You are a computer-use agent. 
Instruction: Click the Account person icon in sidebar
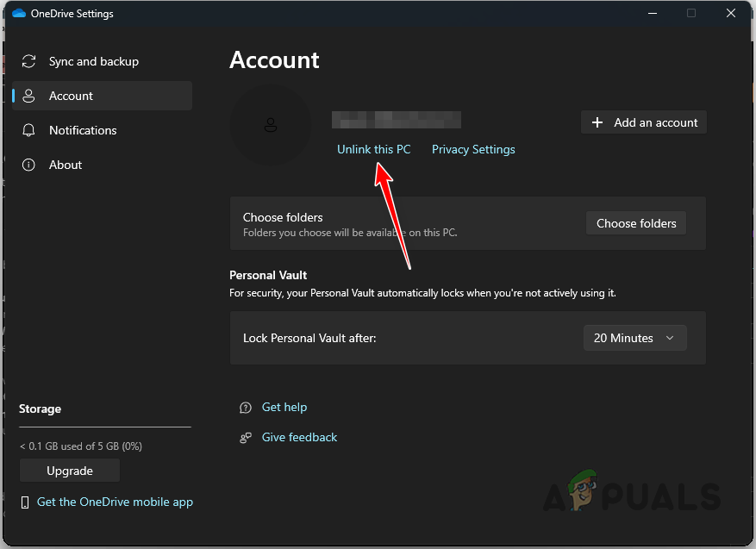pos(30,96)
